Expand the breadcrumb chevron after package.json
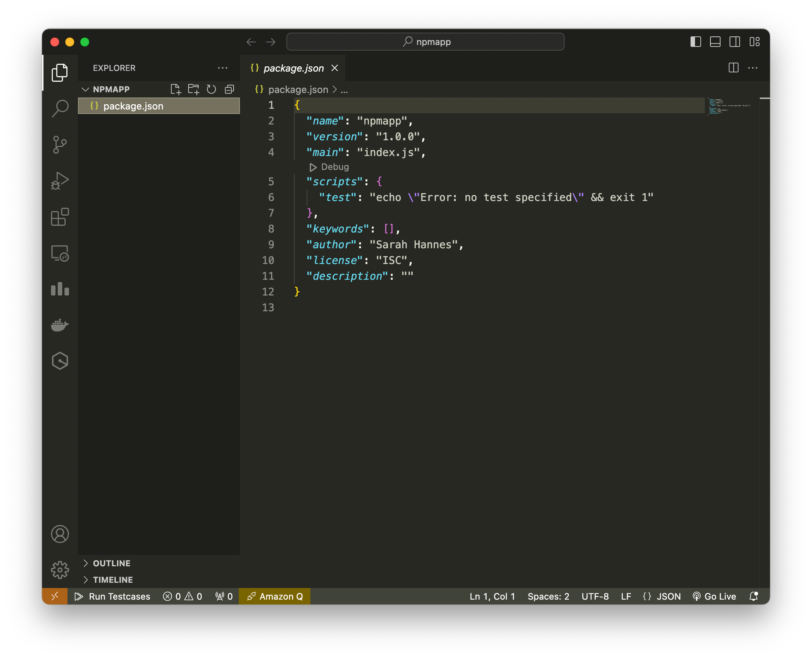This screenshot has height=660, width=812. click(x=334, y=89)
